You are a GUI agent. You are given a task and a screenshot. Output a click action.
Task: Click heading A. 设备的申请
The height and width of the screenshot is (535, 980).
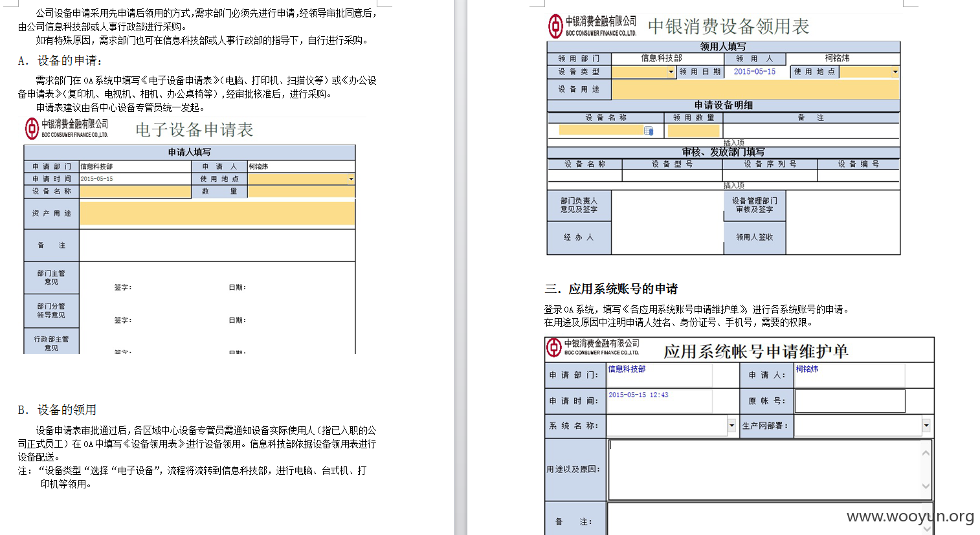(x=60, y=61)
